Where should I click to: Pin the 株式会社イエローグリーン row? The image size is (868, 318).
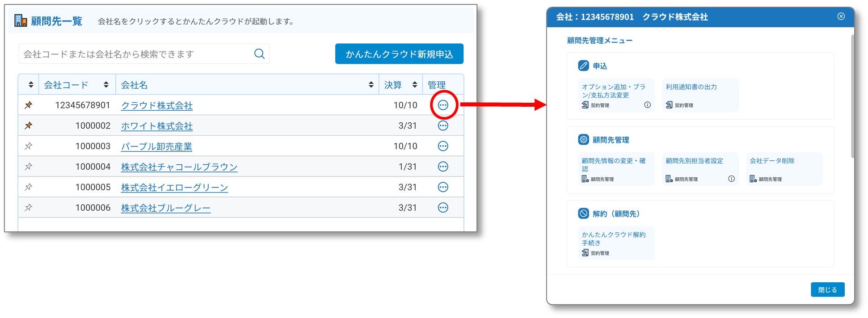point(29,187)
